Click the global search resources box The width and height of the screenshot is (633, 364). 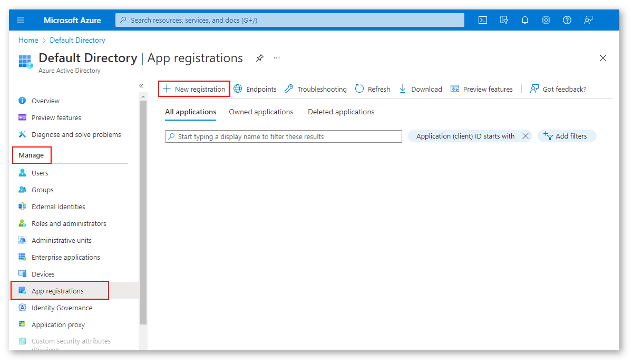(x=290, y=20)
